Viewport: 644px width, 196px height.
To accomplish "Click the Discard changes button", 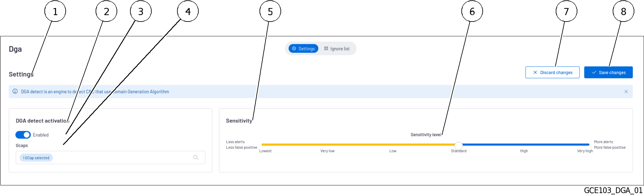I will pos(552,72).
